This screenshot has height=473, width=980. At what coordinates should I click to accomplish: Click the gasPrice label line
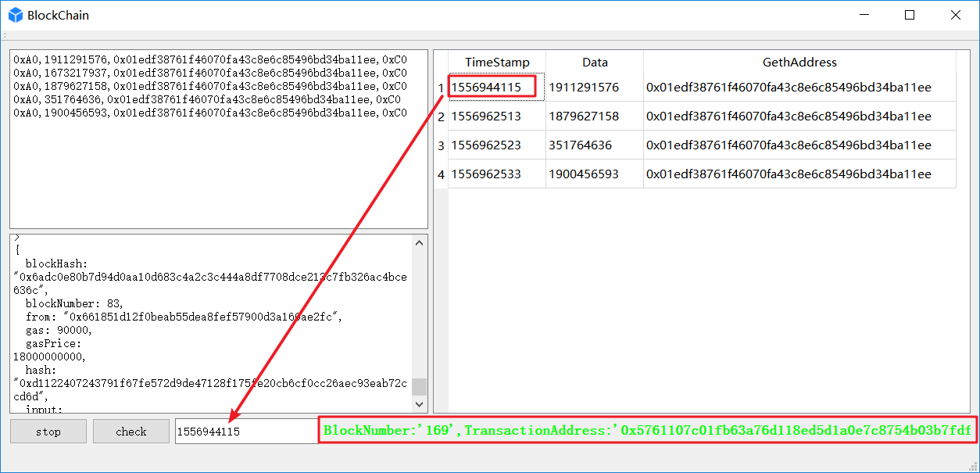[x=53, y=343]
